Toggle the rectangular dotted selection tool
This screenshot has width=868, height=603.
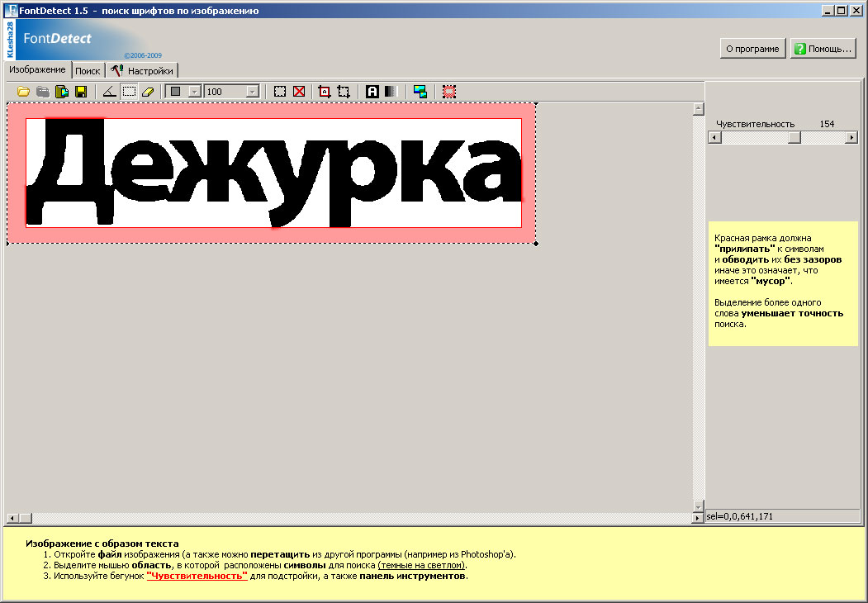click(x=129, y=92)
